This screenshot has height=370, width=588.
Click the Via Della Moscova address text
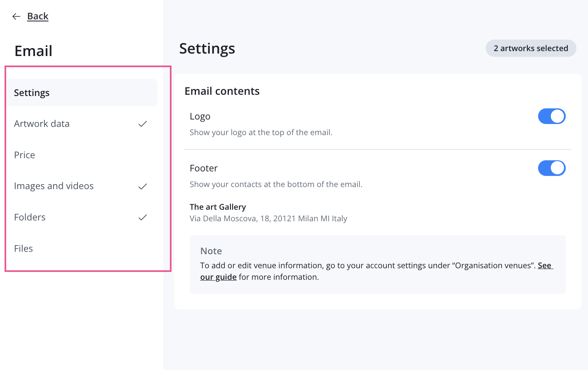268,218
